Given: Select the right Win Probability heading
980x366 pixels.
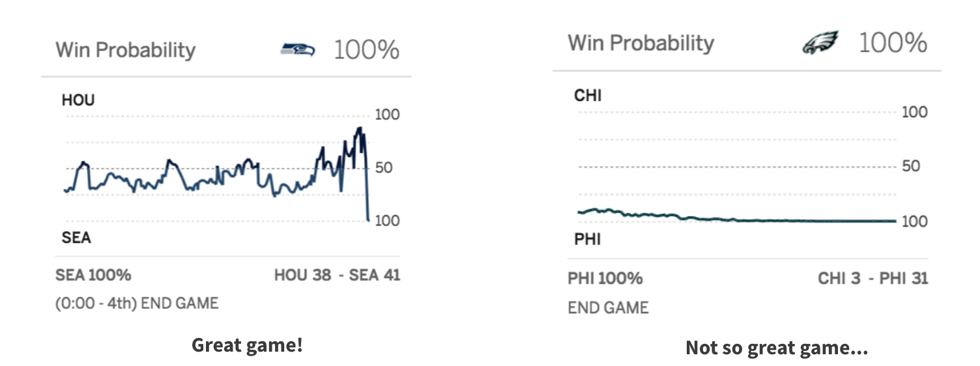Looking at the screenshot, I should pyautogui.click(x=641, y=44).
